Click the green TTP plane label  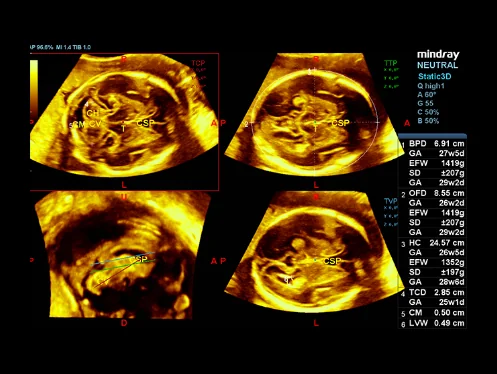[391, 63]
